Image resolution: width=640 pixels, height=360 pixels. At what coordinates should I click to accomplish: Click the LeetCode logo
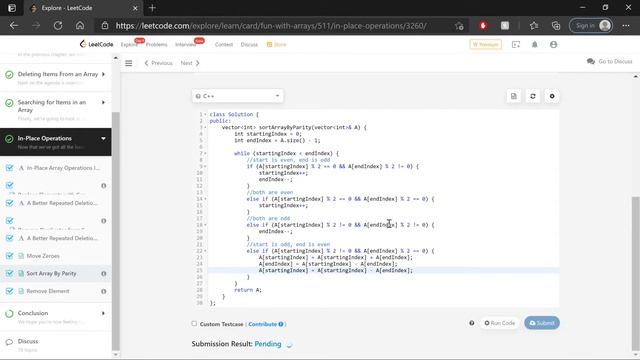[x=96, y=44]
